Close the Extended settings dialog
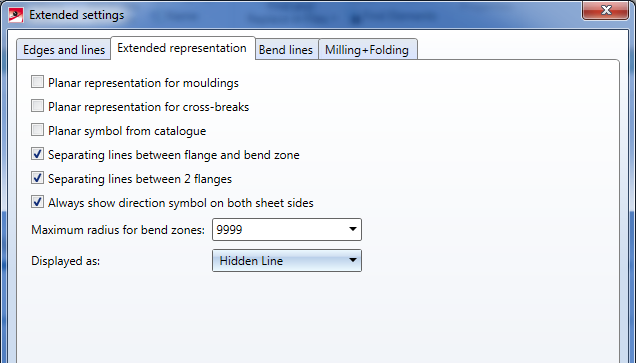Viewport: 636px width, 363px height. pos(605,10)
